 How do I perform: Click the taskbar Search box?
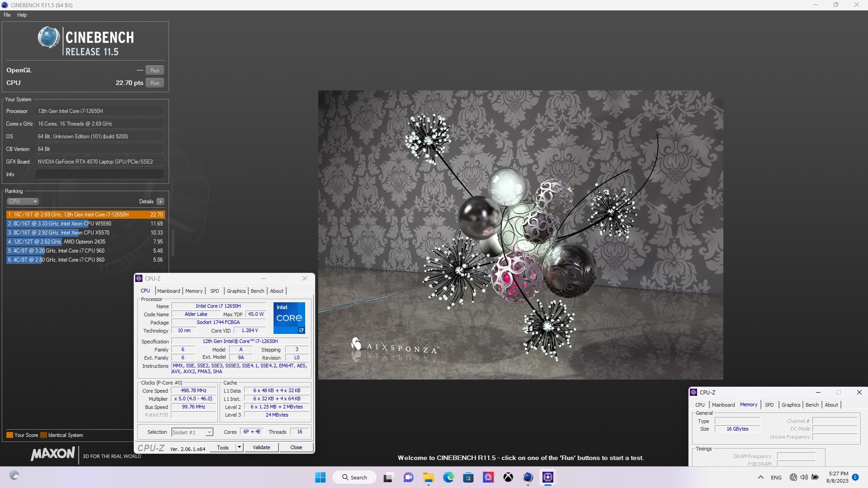[354, 478]
